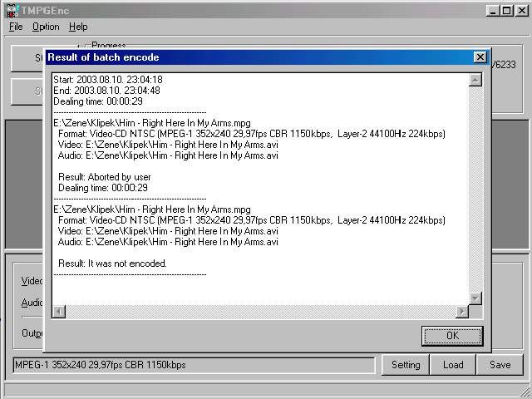This screenshot has width=532, height=399.
Task: Open the Help menu
Action: pyautogui.click(x=78, y=27)
